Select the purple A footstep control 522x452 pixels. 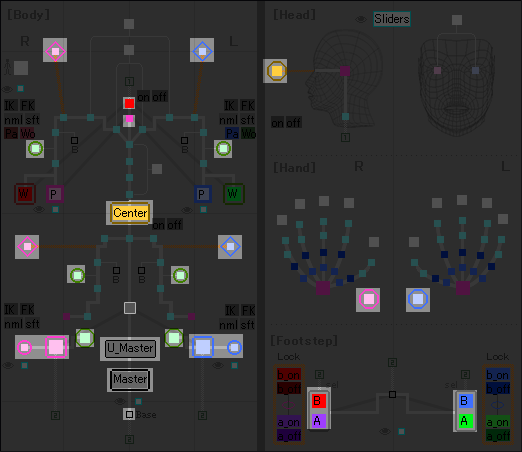point(318,421)
